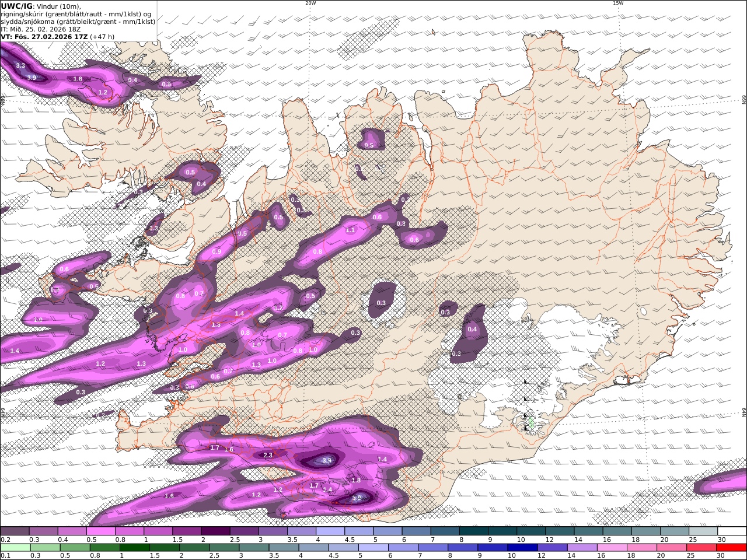Viewport: 747px width, 560px height.
Task: Pick the deep blue rain swatch between 10 and 12
Action: pyautogui.click(x=522, y=548)
